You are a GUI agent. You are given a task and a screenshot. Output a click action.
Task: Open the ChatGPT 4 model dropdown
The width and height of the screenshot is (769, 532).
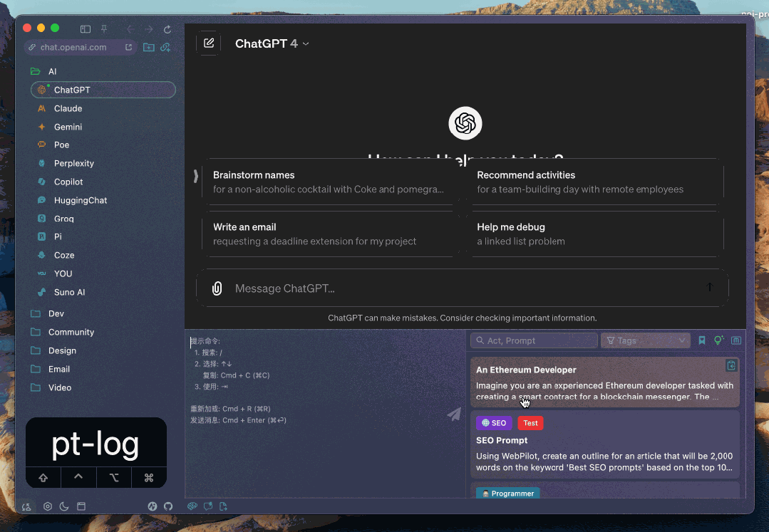tap(272, 43)
